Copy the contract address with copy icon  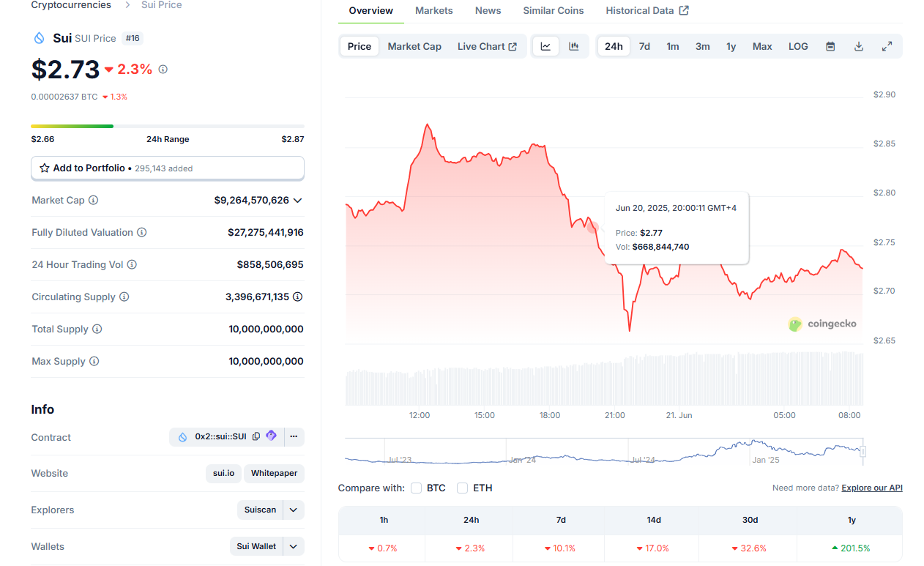tap(256, 436)
